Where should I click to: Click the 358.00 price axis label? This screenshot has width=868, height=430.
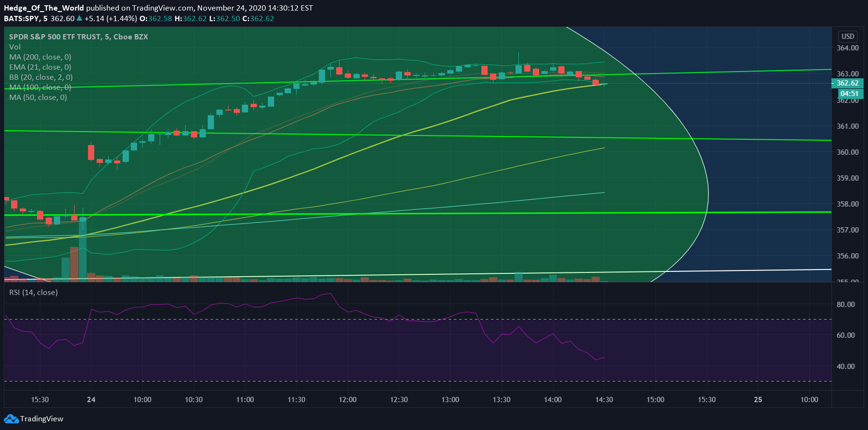pos(847,204)
